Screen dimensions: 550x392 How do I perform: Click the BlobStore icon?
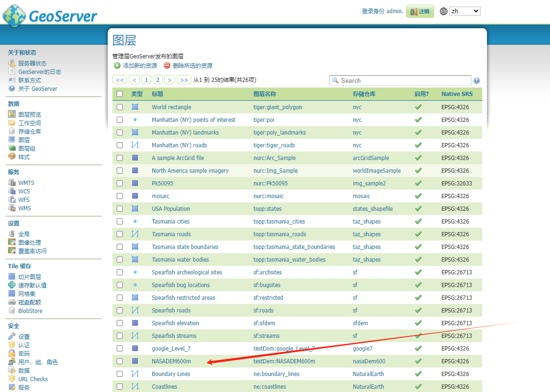pyautogui.click(x=12, y=311)
